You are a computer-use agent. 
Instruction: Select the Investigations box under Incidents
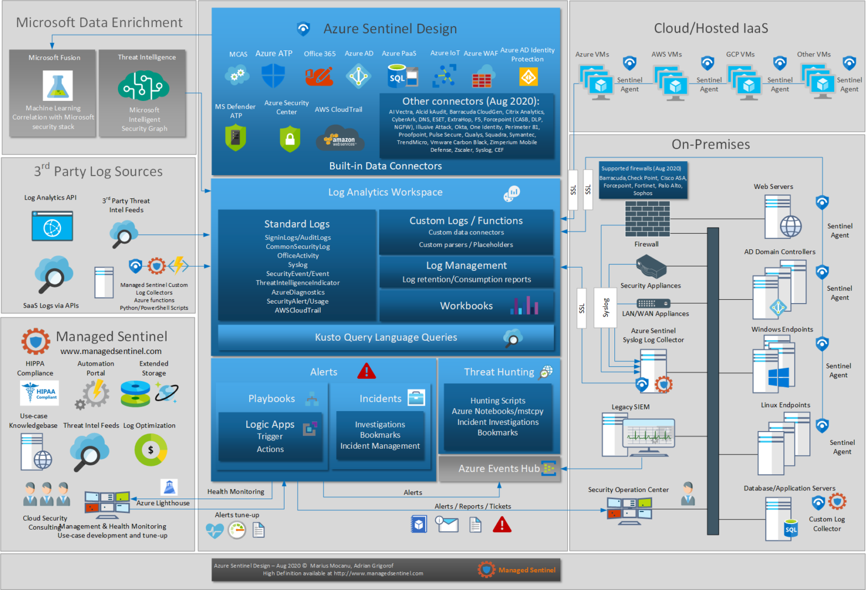380,435
